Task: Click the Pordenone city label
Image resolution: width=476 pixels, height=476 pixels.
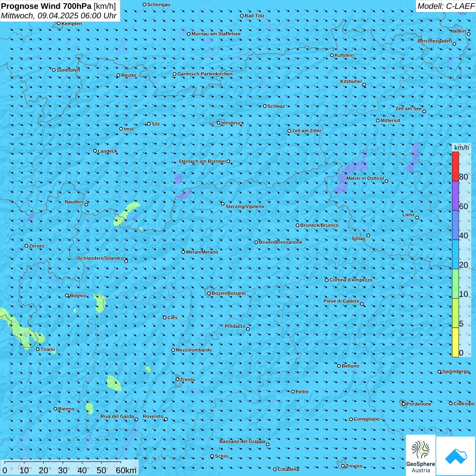Action: tap(419, 404)
